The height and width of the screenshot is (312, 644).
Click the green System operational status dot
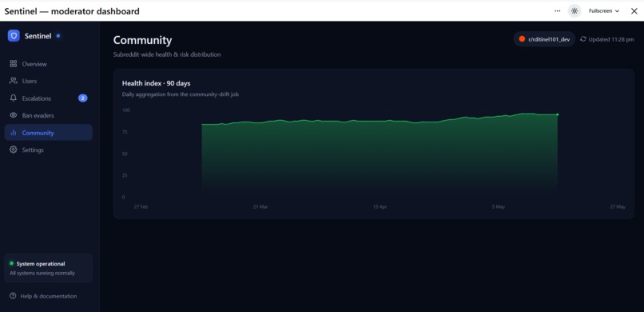pos(11,263)
